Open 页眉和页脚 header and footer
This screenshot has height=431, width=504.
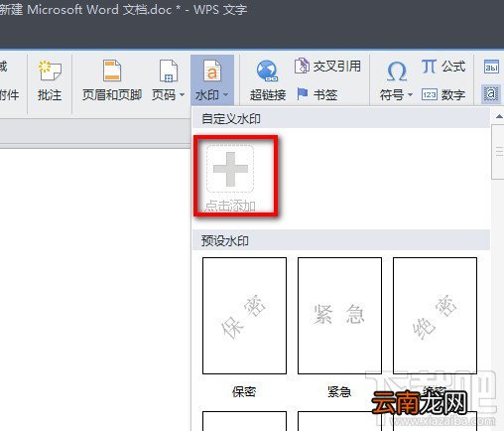(112, 80)
